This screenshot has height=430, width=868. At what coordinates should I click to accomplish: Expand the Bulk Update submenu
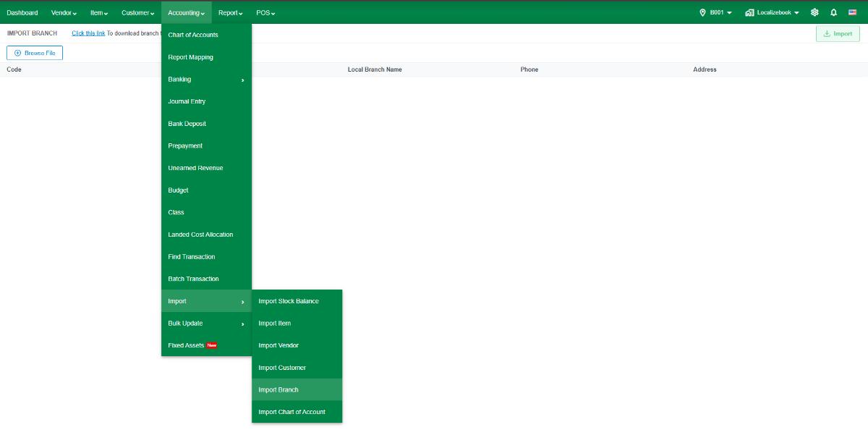click(x=206, y=324)
